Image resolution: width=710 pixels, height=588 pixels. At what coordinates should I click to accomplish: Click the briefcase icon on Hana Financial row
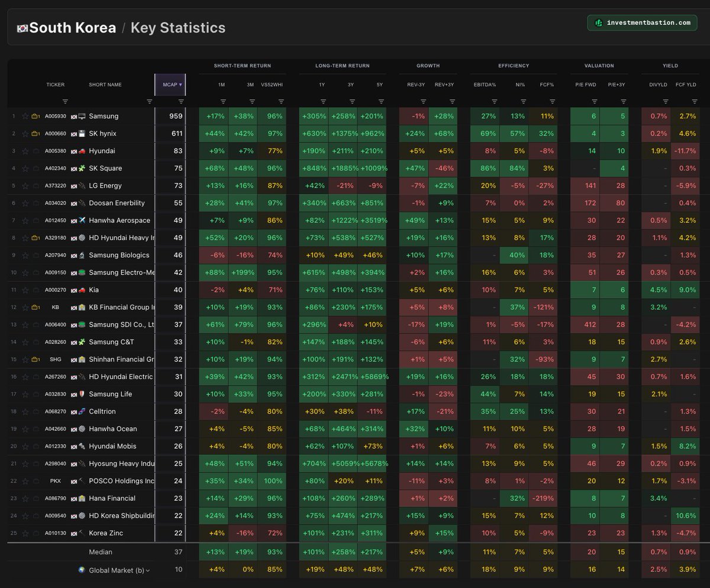tap(35, 498)
